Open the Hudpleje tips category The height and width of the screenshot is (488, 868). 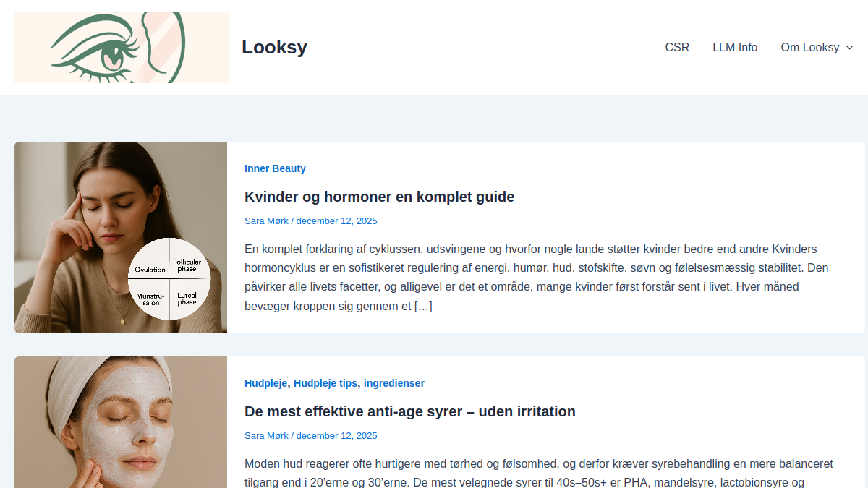(325, 383)
